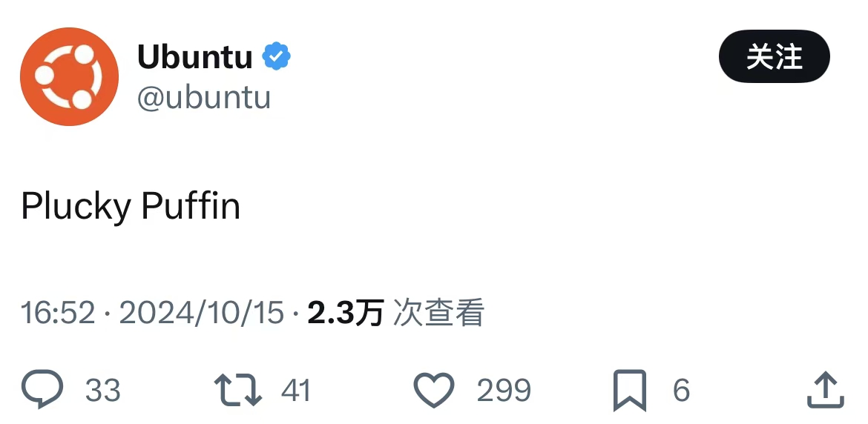The height and width of the screenshot is (424, 868).
Task: Click the repost arrows icon
Action: coord(237,390)
